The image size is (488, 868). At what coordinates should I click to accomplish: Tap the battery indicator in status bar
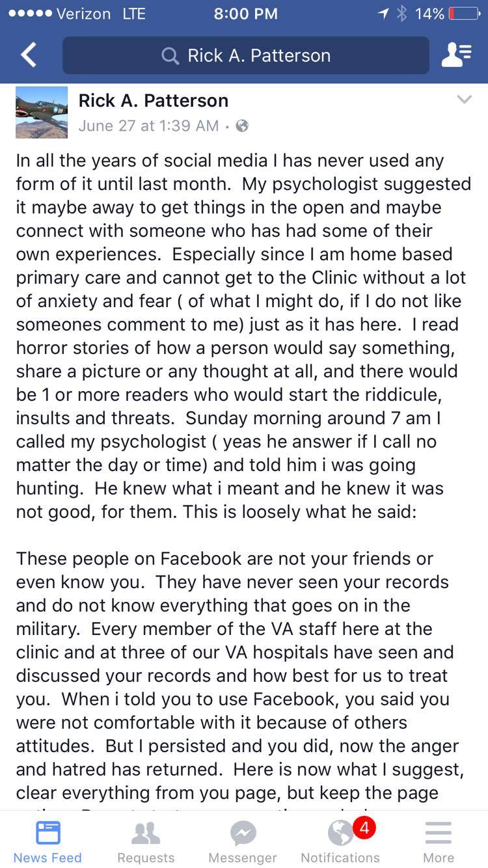(x=465, y=14)
